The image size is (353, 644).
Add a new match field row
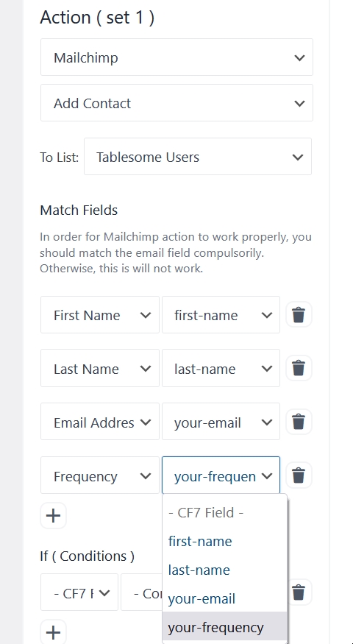pos(54,515)
